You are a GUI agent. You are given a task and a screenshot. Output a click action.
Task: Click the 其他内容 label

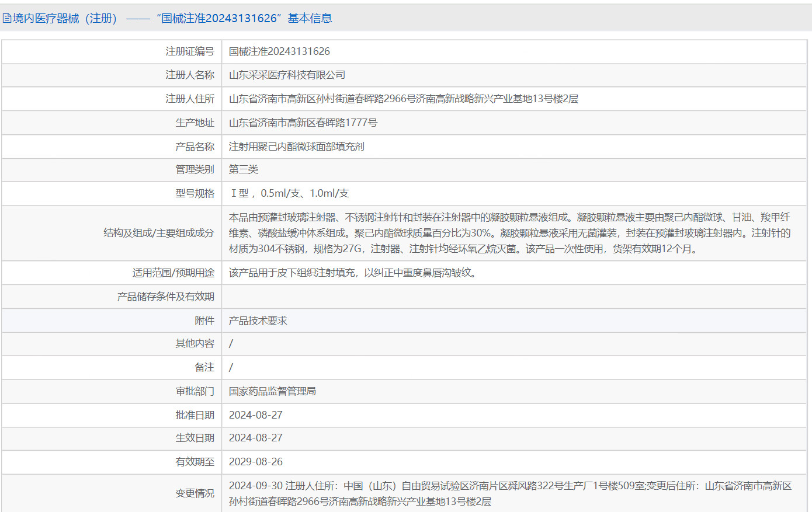pos(195,343)
